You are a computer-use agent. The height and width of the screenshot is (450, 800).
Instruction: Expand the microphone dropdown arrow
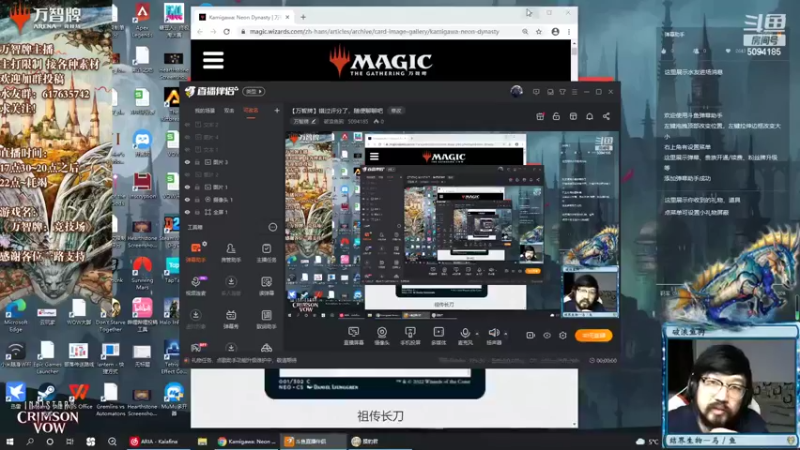click(477, 334)
